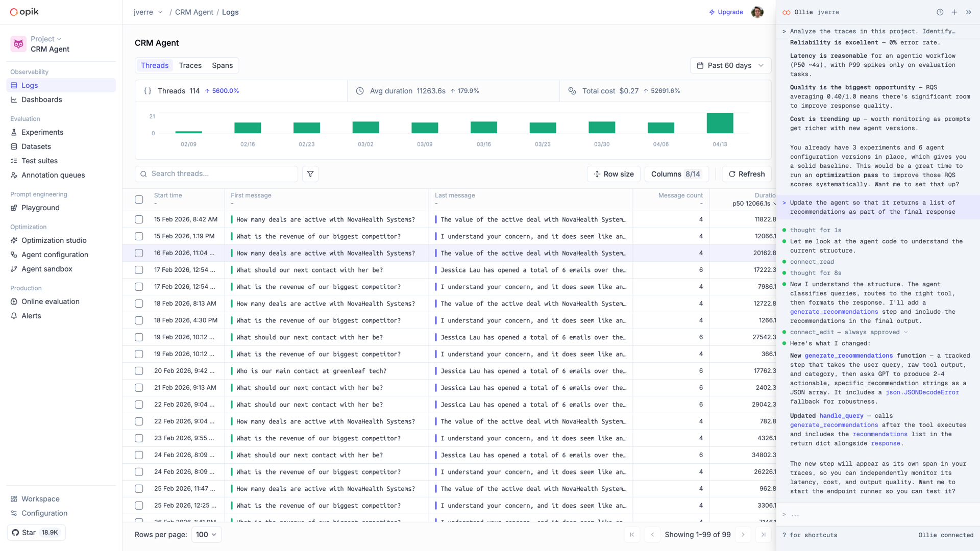Open Ollie chat history clock icon
This screenshot has height=551, width=980.
(940, 12)
